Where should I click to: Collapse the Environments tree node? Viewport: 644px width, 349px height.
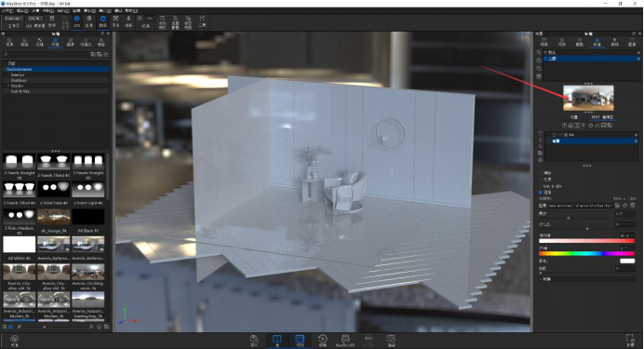pyautogui.click(x=5, y=70)
